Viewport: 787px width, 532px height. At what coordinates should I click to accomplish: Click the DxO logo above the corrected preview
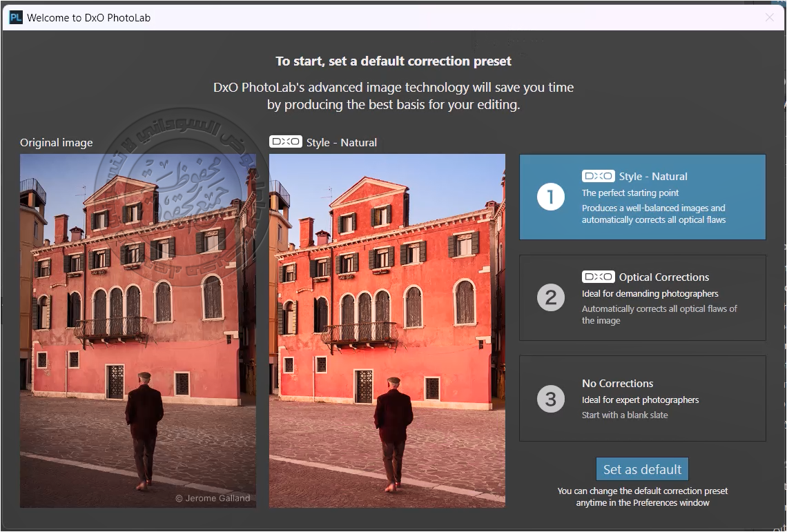pyautogui.click(x=286, y=142)
